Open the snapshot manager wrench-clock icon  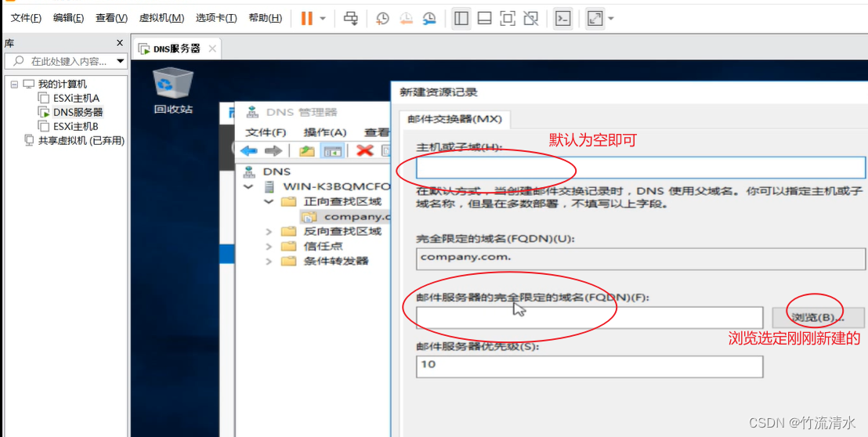pos(429,19)
